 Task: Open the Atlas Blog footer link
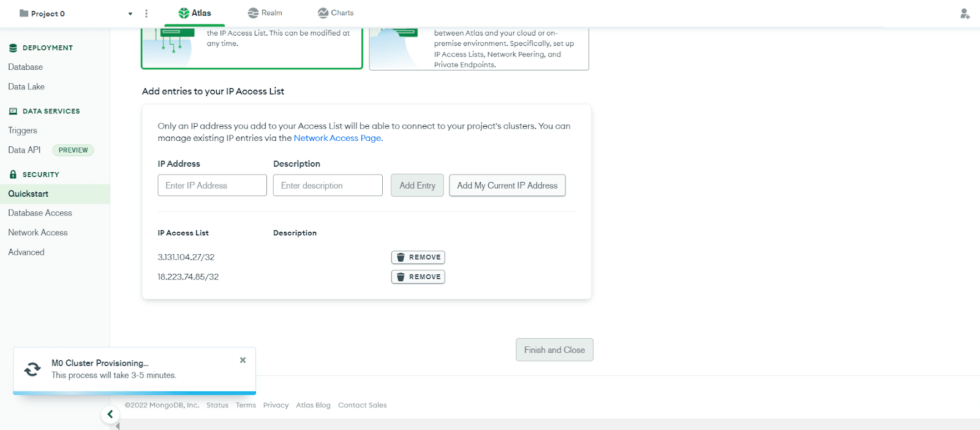click(x=313, y=405)
